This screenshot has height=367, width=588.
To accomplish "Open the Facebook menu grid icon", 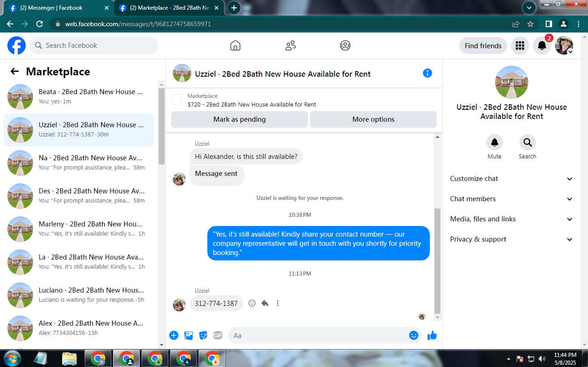I will tap(520, 45).
